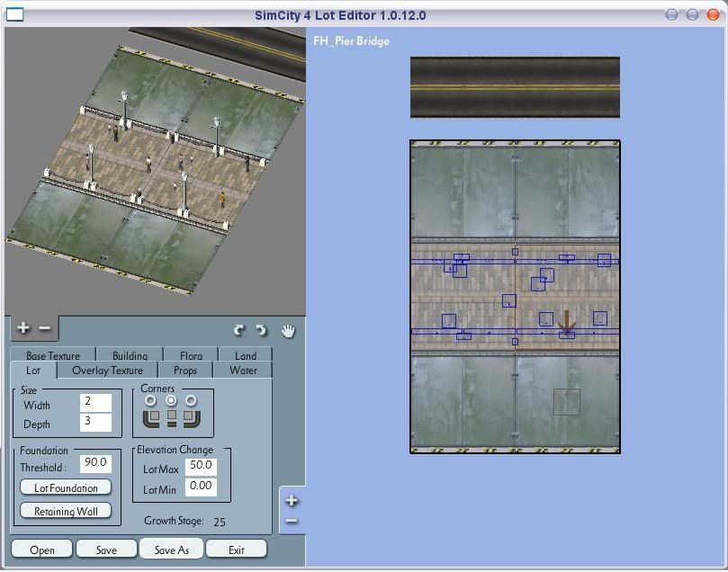Click the FH_Pier Bridge lot name
Viewport: 728px width, 572px height.
[352, 41]
